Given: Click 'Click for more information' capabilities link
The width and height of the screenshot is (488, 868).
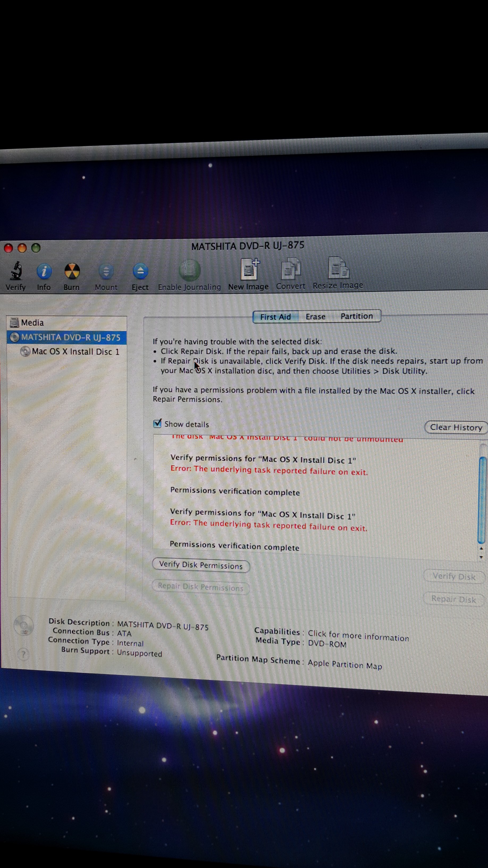Looking at the screenshot, I should tap(358, 636).
